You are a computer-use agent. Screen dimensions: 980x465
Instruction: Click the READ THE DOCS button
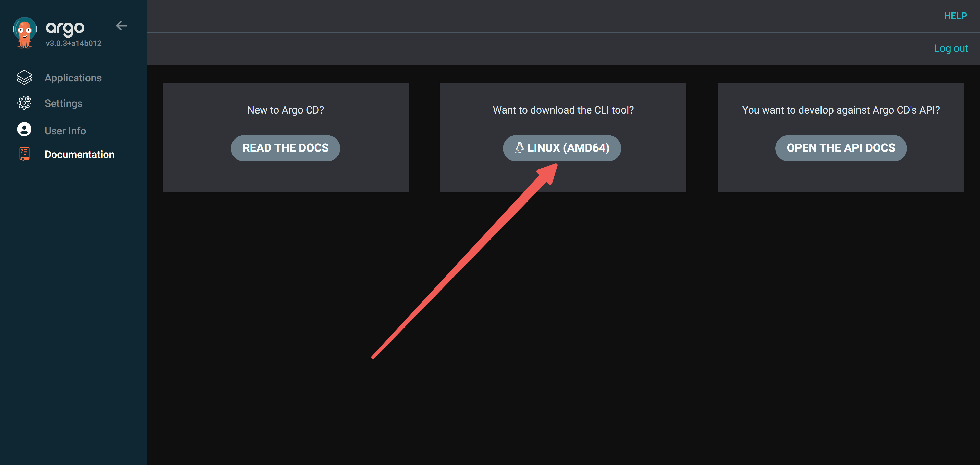[285, 148]
